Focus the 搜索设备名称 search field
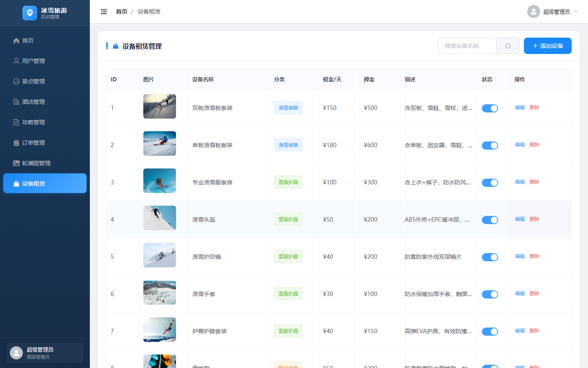 pos(467,46)
